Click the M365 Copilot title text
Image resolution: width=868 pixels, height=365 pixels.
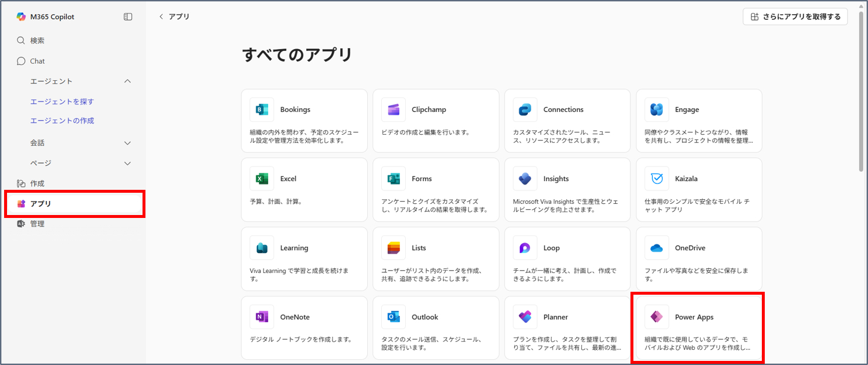click(52, 17)
